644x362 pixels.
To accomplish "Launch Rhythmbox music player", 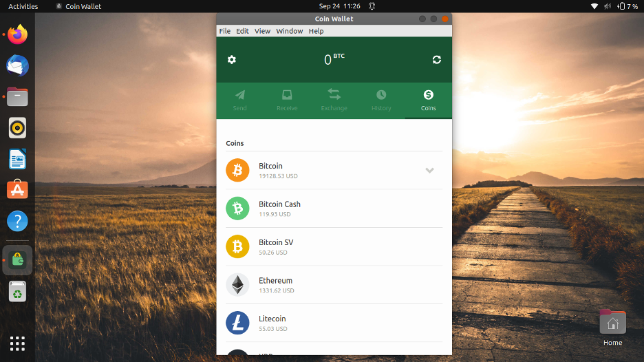I will [17, 128].
